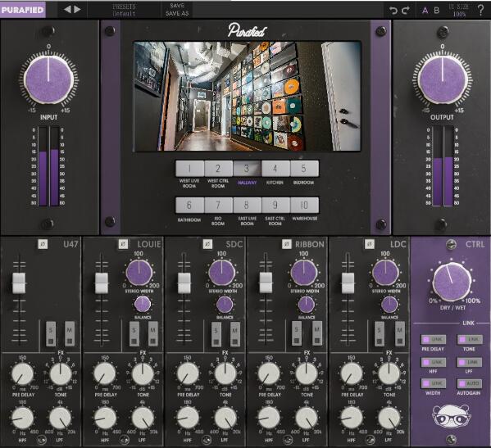The height and width of the screenshot is (448, 491).
Task: Click the INPUT gain knob
Action: pos(48,79)
